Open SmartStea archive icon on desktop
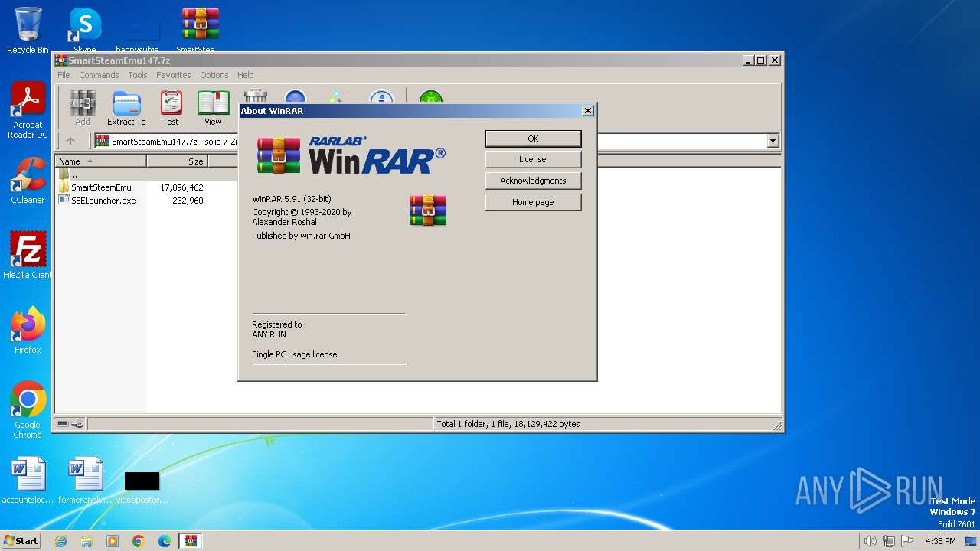Screen dimensions: 980x551 point(199,31)
